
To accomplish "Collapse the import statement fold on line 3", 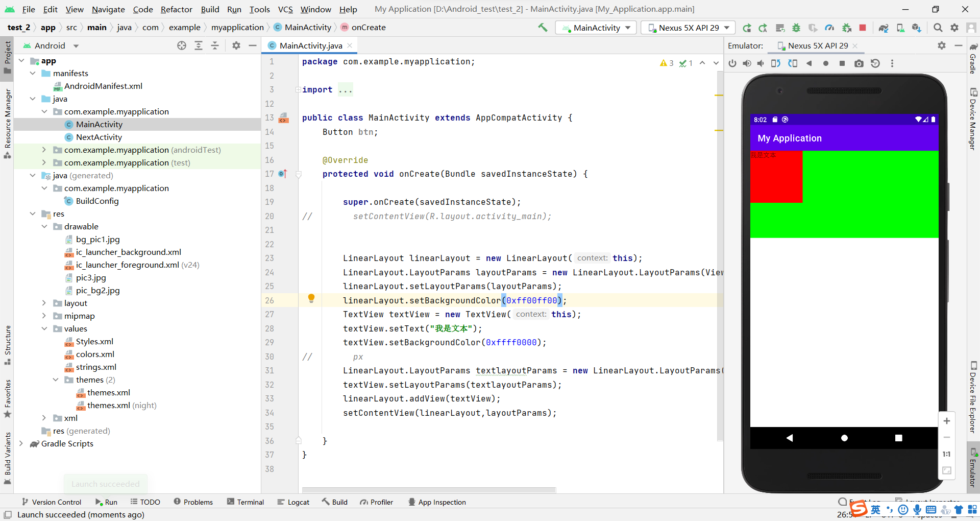I will (299, 89).
